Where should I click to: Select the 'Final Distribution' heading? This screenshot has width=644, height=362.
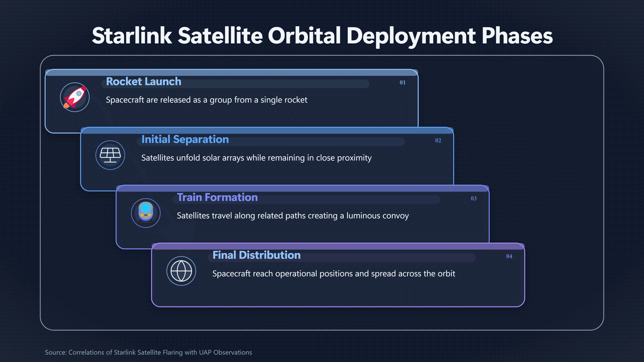pyautogui.click(x=256, y=255)
